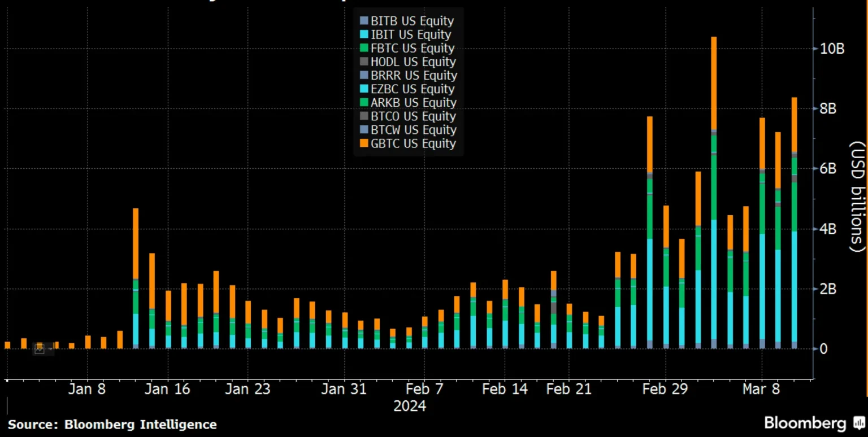Click the BRRR US Equity legend icon
Screen dimensions: 868x437
click(x=364, y=75)
